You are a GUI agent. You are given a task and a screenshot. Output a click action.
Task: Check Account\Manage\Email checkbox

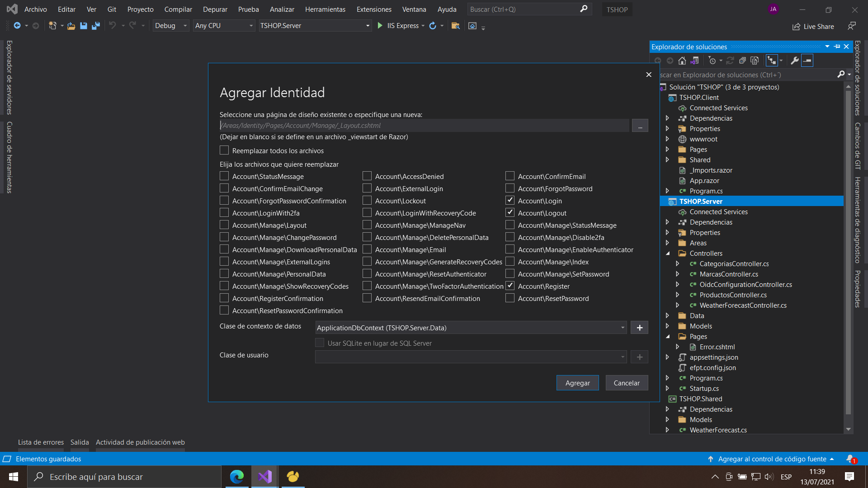point(367,249)
